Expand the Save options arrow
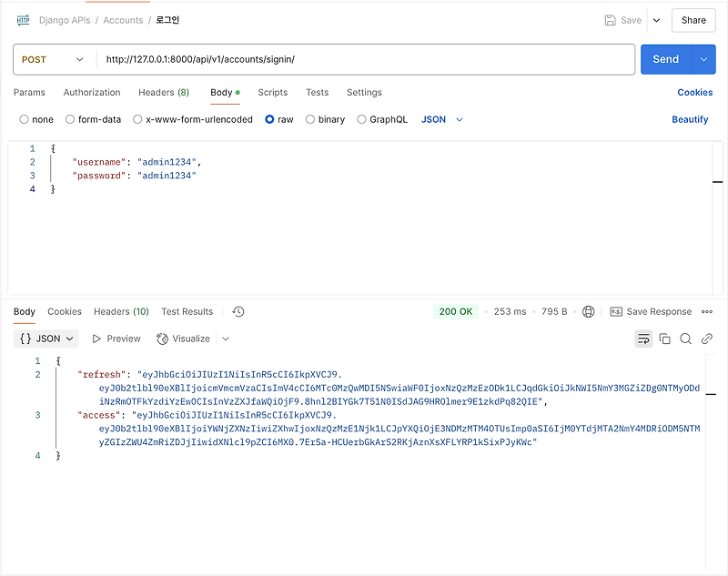This screenshot has width=728, height=576. (656, 20)
